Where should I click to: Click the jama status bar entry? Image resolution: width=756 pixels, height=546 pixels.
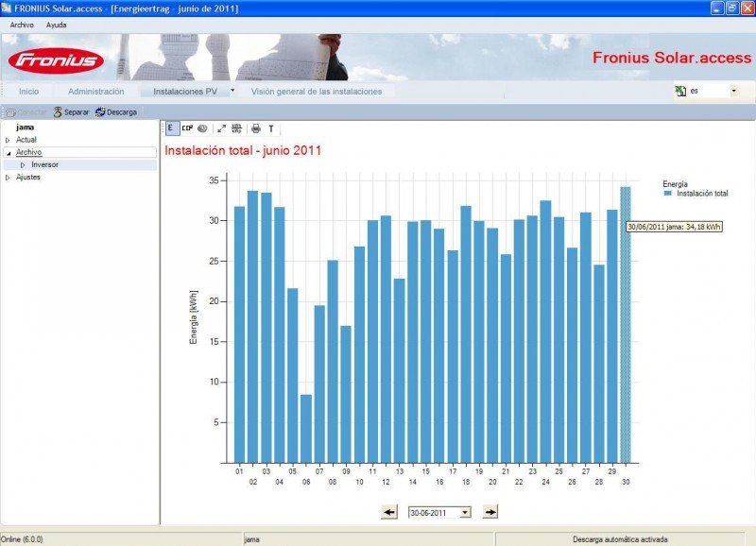click(x=251, y=539)
